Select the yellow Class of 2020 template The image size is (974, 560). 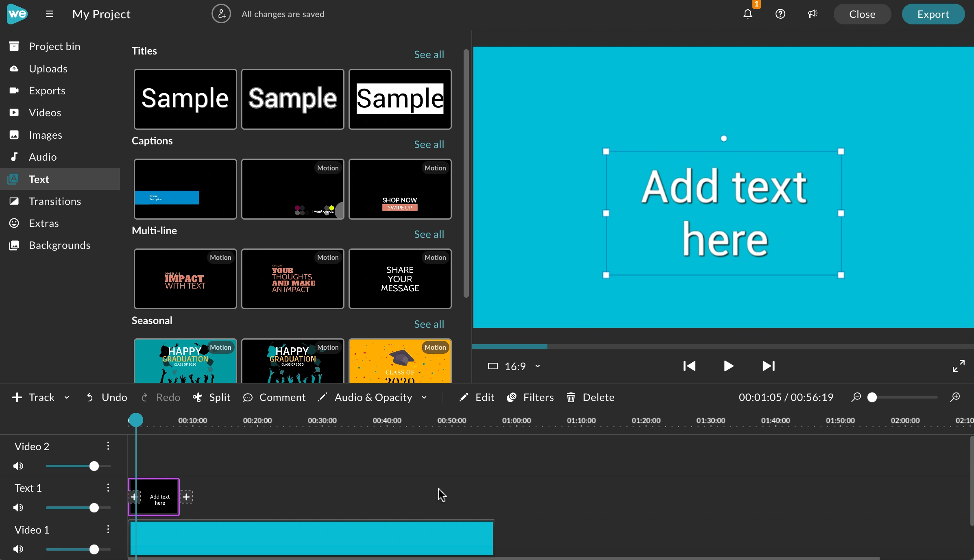click(400, 361)
